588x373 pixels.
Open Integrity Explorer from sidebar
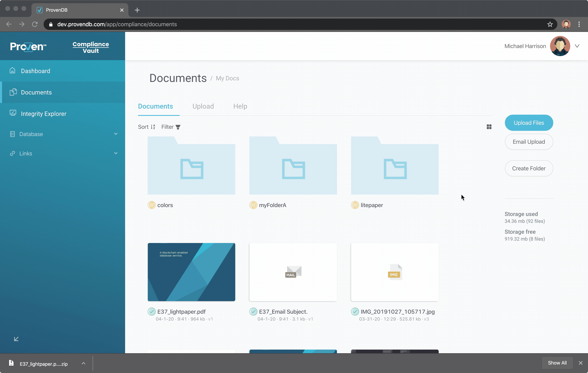(43, 114)
